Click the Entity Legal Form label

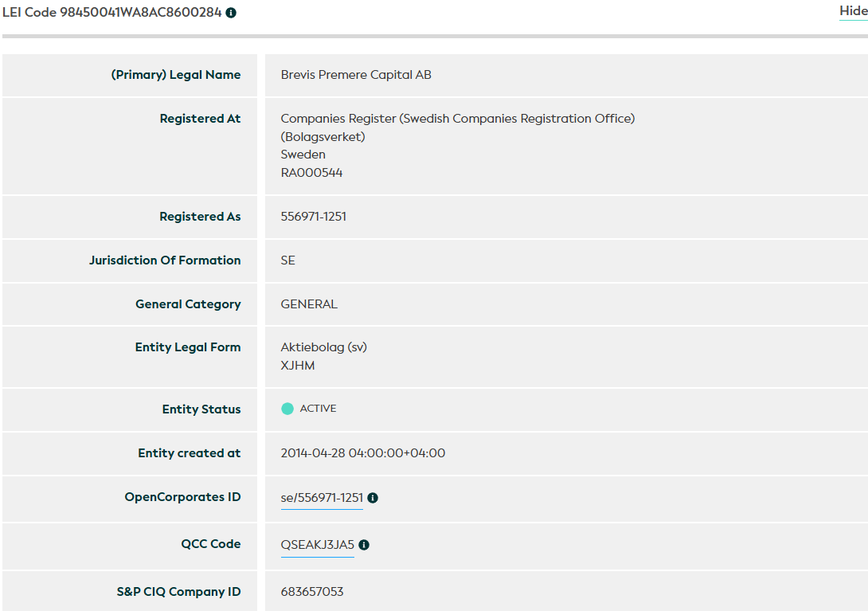(x=188, y=347)
